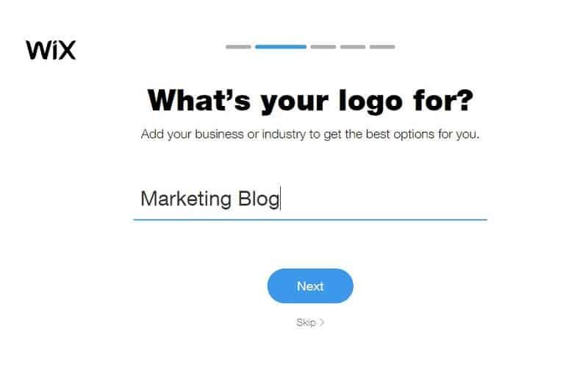Click the question mark in the heading
This screenshot has height=365, width=588.
466,100
